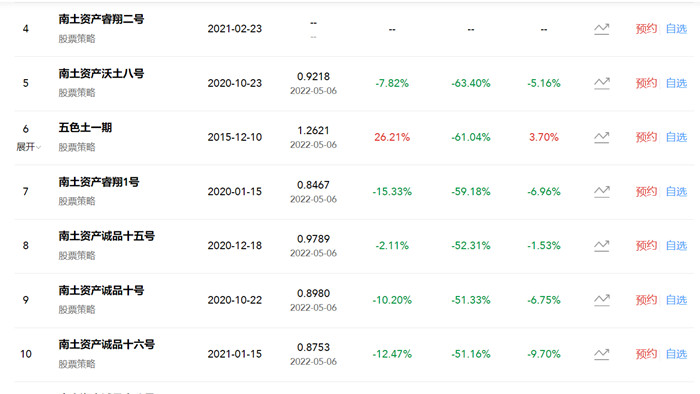This screenshot has width=700, height=394.
Task: Open trend chart icon for 南土资产睿翔1号
Action: pyautogui.click(x=601, y=192)
